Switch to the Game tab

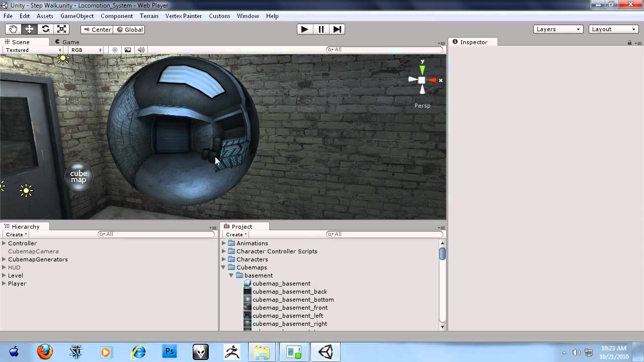(x=67, y=42)
